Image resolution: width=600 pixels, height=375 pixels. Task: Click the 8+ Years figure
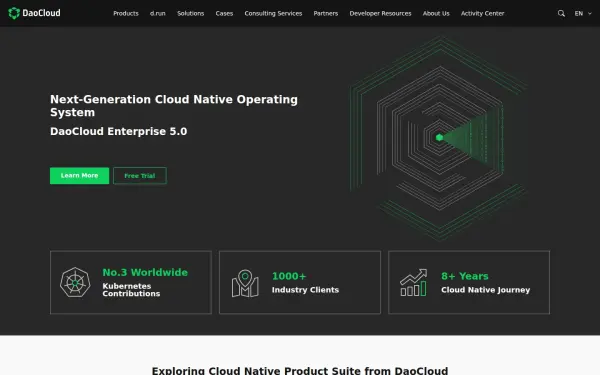465,276
